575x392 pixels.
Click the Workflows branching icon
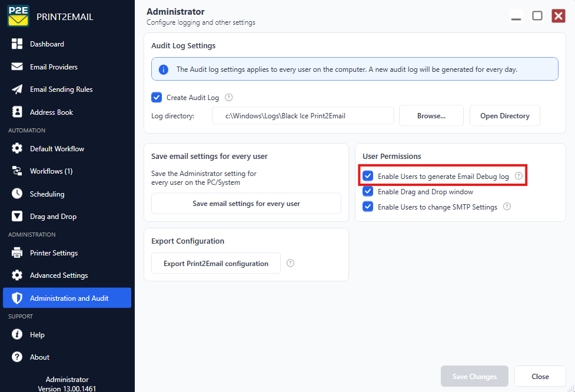click(17, 171)
